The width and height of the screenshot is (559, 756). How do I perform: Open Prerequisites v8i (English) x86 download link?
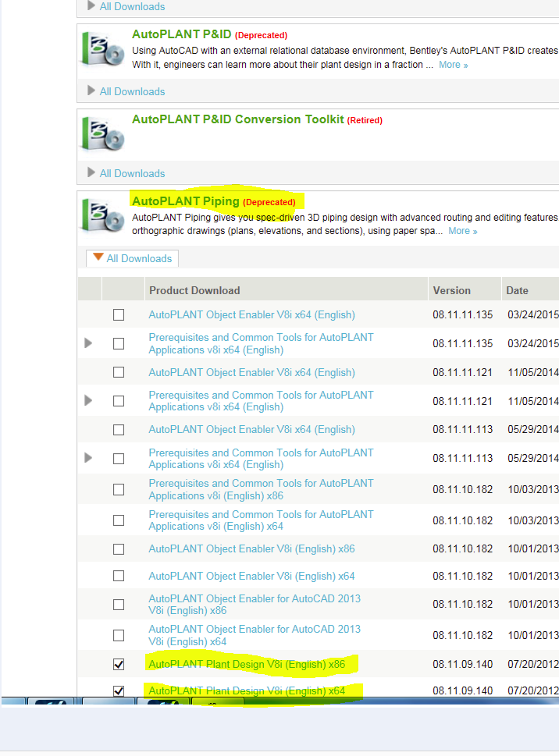coord(261,489)
